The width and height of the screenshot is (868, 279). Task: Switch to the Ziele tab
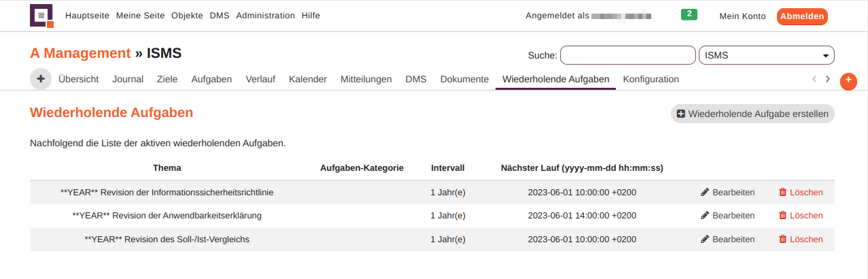tap(167, 79)
